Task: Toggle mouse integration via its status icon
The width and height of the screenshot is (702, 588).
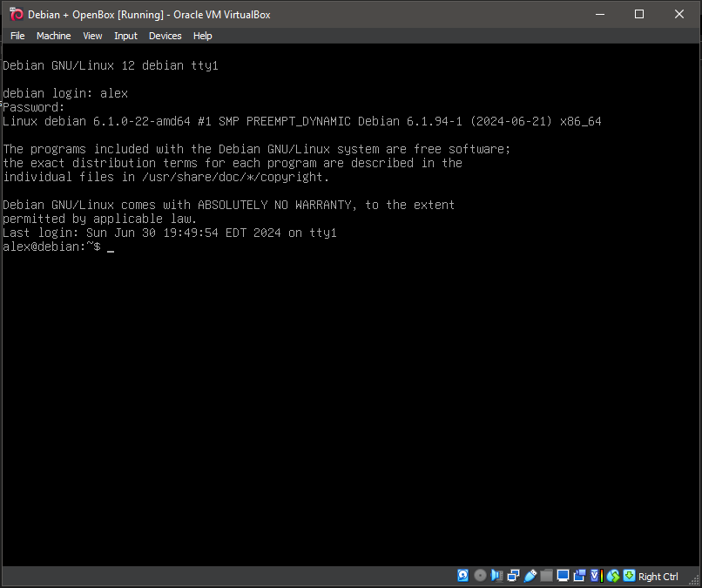Action: click(612, 575)
